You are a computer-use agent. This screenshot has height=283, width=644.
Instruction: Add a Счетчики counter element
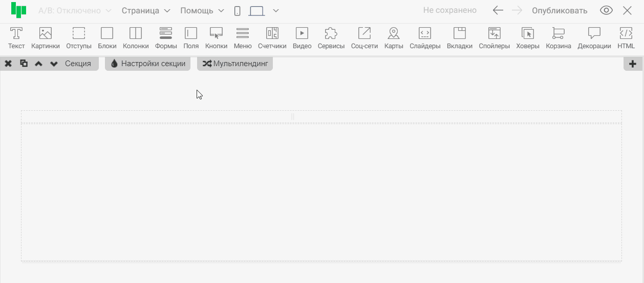pos(272,38)
